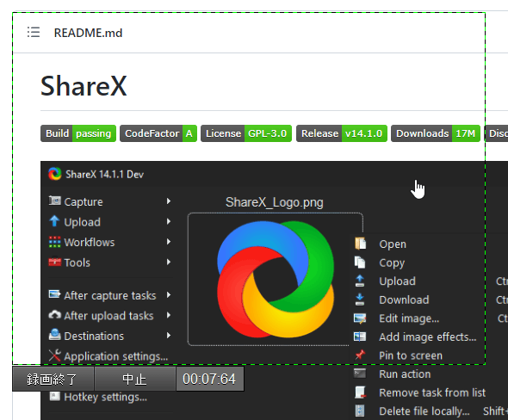Click the Downloads 17M badge
Viewport: 508px width, 420px height.
click(x=436, y=133)
